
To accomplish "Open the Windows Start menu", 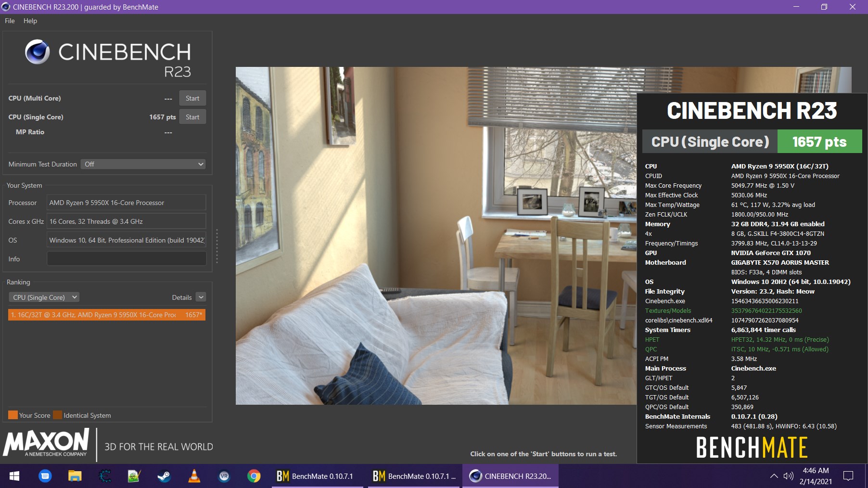I will [14, 476].
